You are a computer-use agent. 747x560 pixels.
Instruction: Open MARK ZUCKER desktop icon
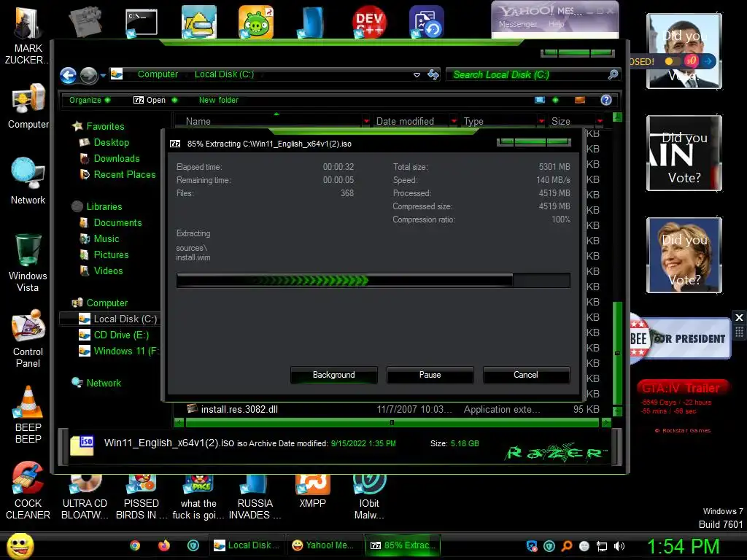[x=28, y=36]
